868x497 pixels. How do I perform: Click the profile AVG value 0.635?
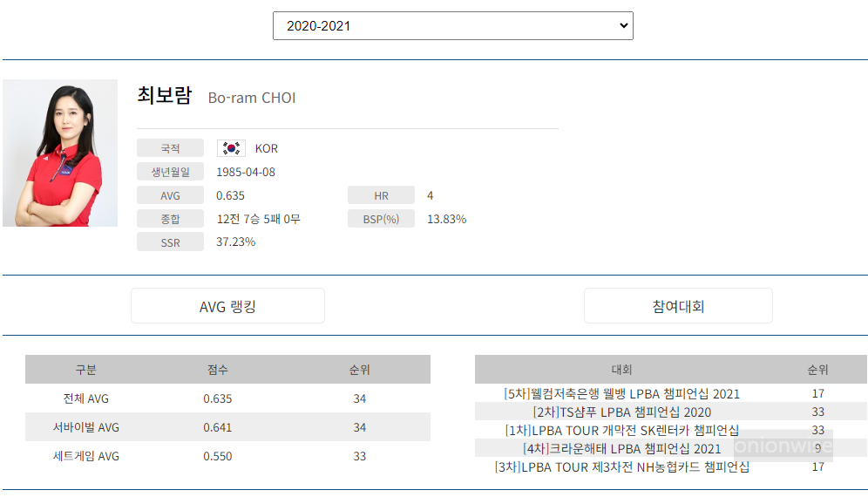pos(230,195)
